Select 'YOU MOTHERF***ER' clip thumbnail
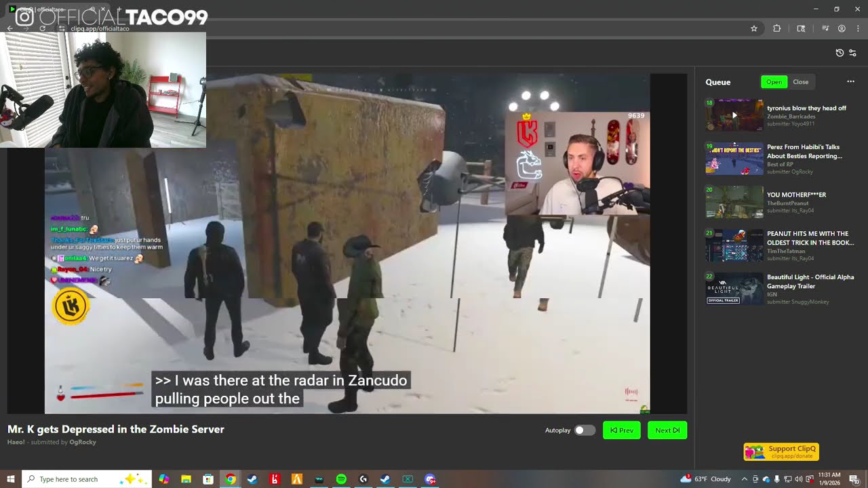The height and width of the screenshot is (488, 868). point(734,202)
